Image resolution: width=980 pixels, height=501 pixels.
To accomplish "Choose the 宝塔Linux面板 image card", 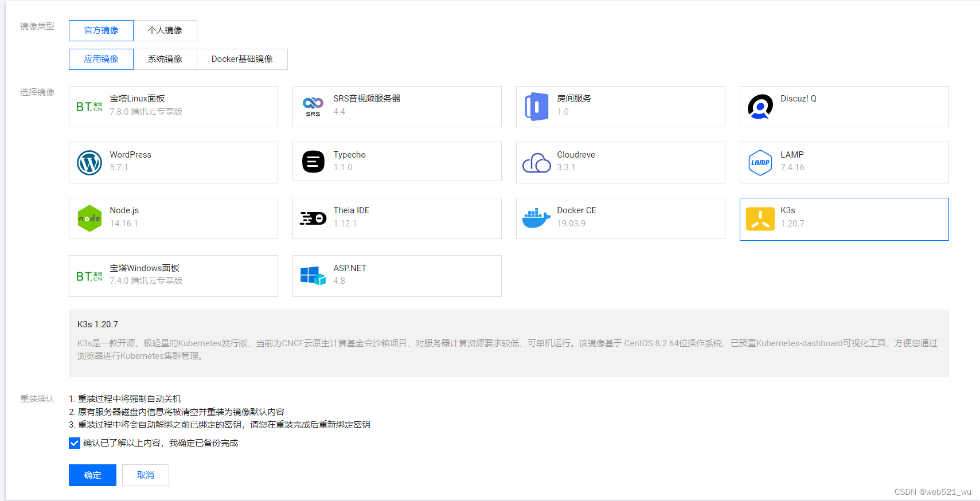I will (173, 107).
